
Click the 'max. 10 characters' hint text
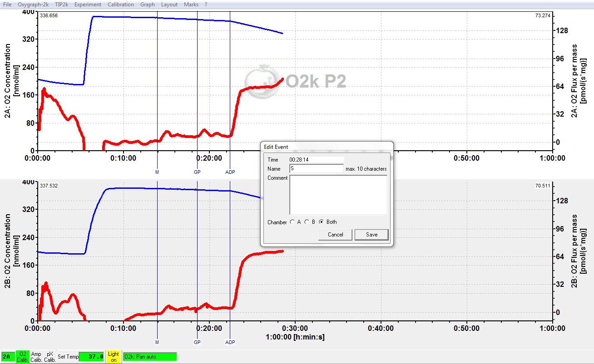coord(366,169)
